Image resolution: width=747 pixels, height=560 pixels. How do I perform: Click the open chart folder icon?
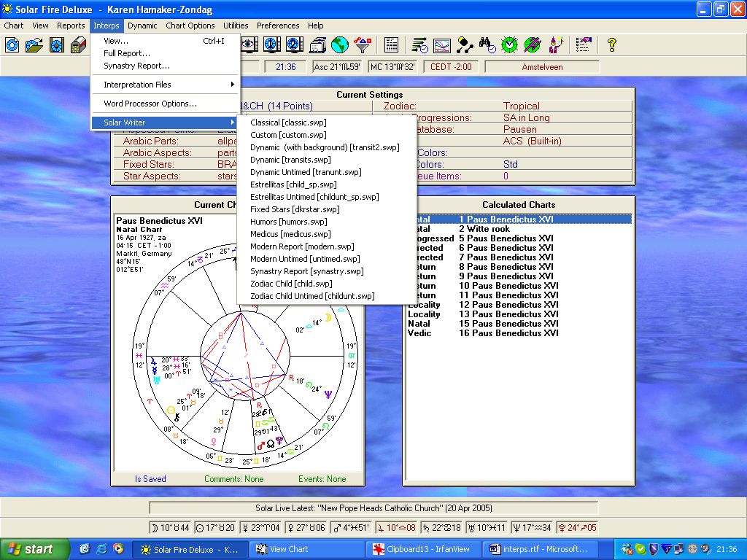pyautogui.click(x=34, y=45)
